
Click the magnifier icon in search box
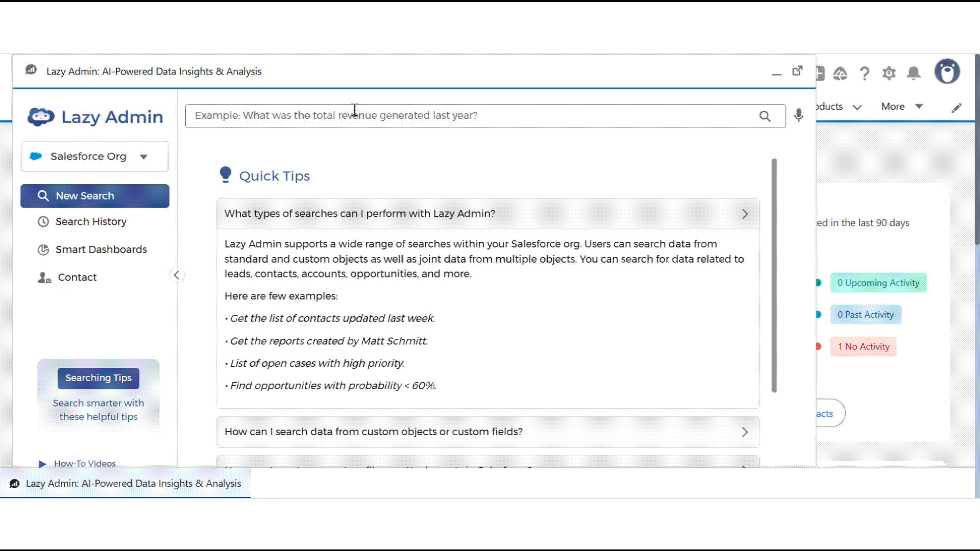click(x=765, y=116)
